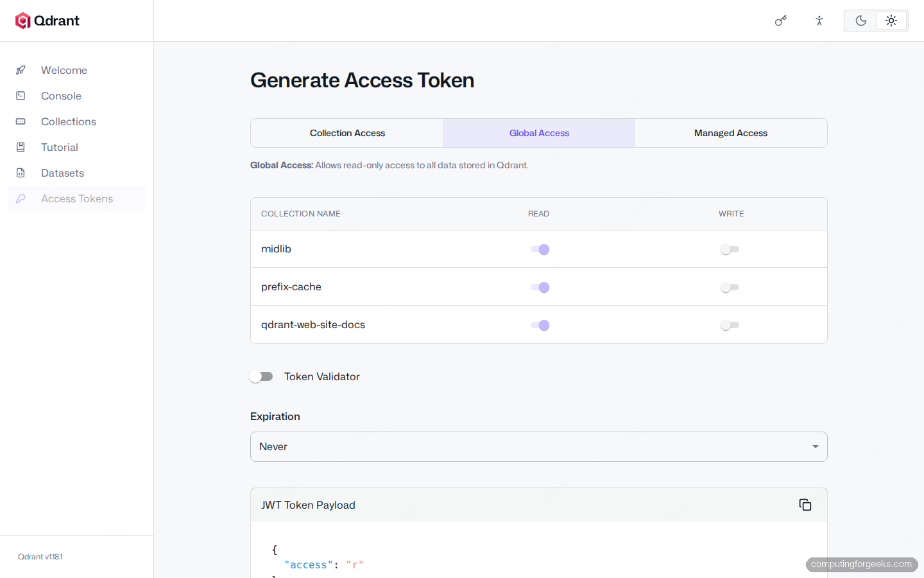Click the Global Access description text
This screenshot has height=578, width=924.
coord(389,165)
